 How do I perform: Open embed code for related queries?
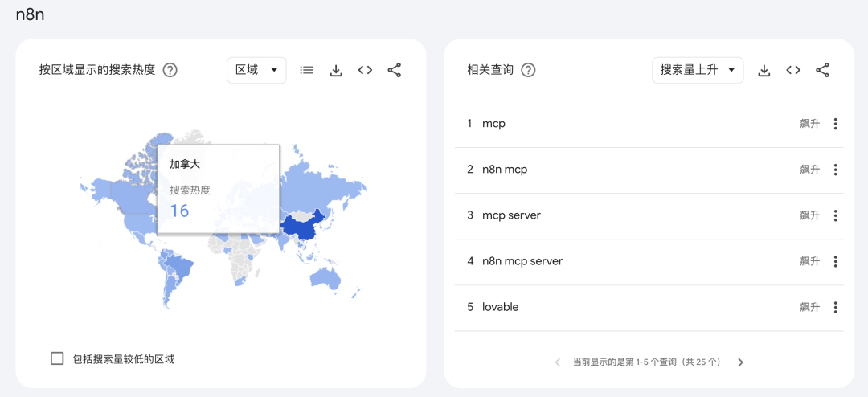coord(793,71)
